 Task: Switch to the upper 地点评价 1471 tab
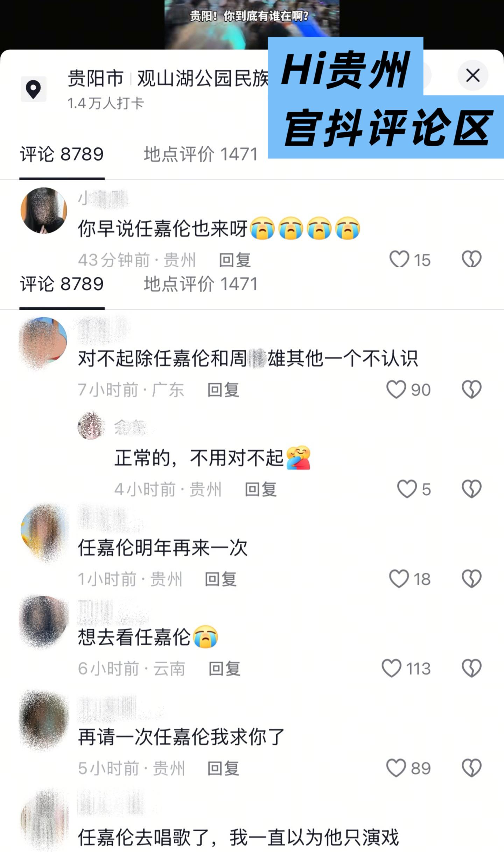(201, 154)
